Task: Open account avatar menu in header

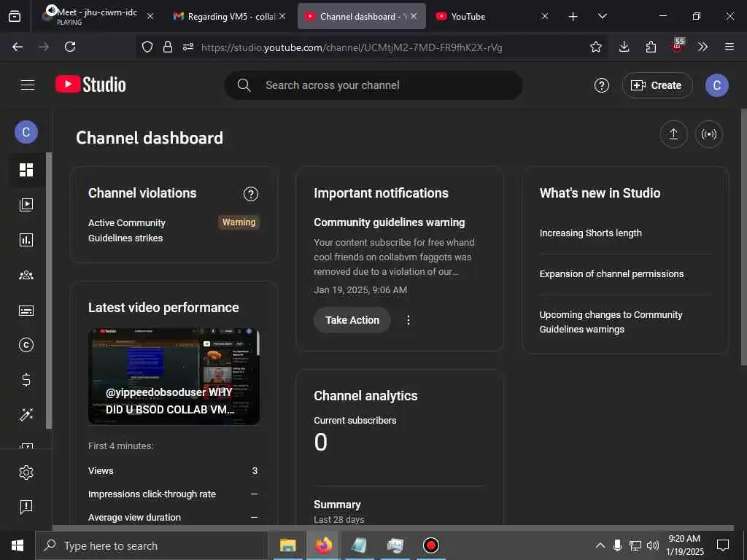Action: pos(717,85)
